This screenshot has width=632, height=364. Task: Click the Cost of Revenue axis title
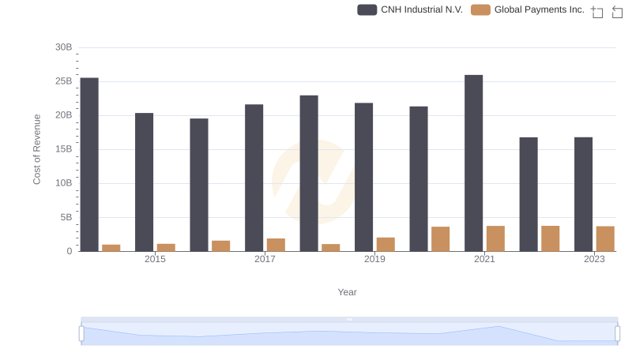click(36, 149)
